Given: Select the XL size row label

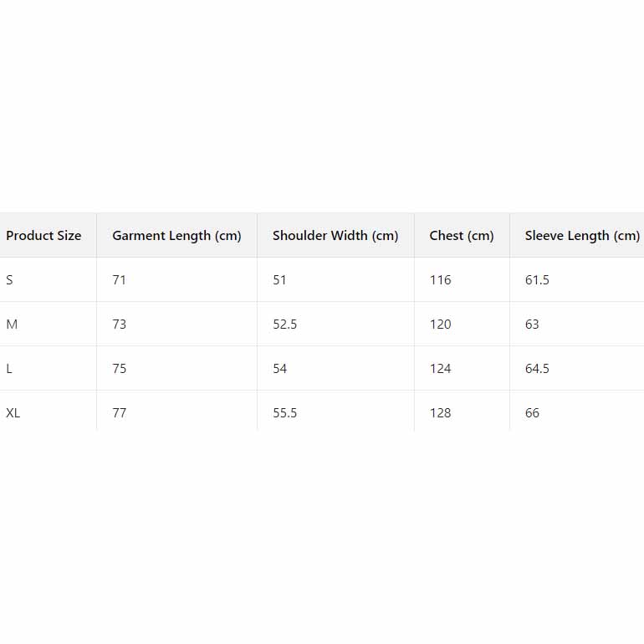Looking at the screenshot, I should [13, 413].
